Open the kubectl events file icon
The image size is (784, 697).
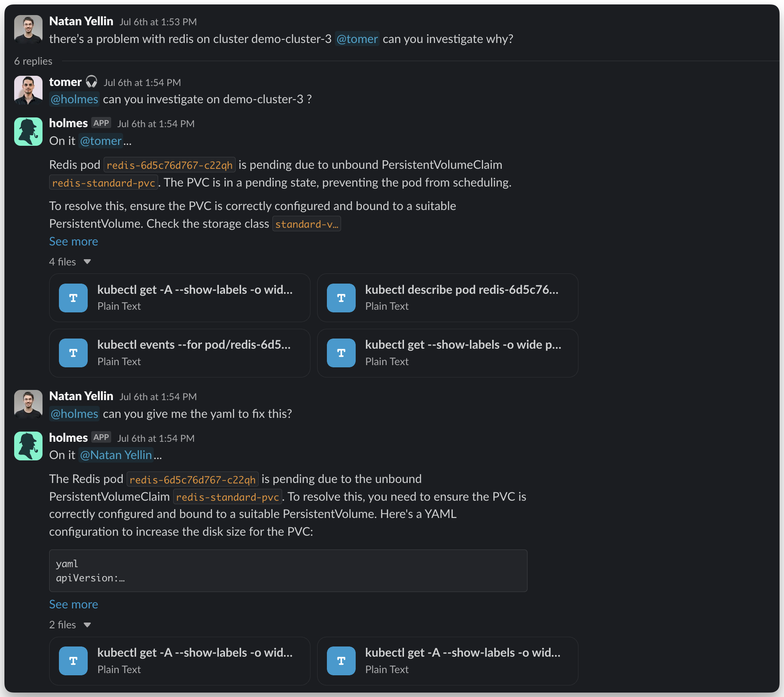coord(73,353)
